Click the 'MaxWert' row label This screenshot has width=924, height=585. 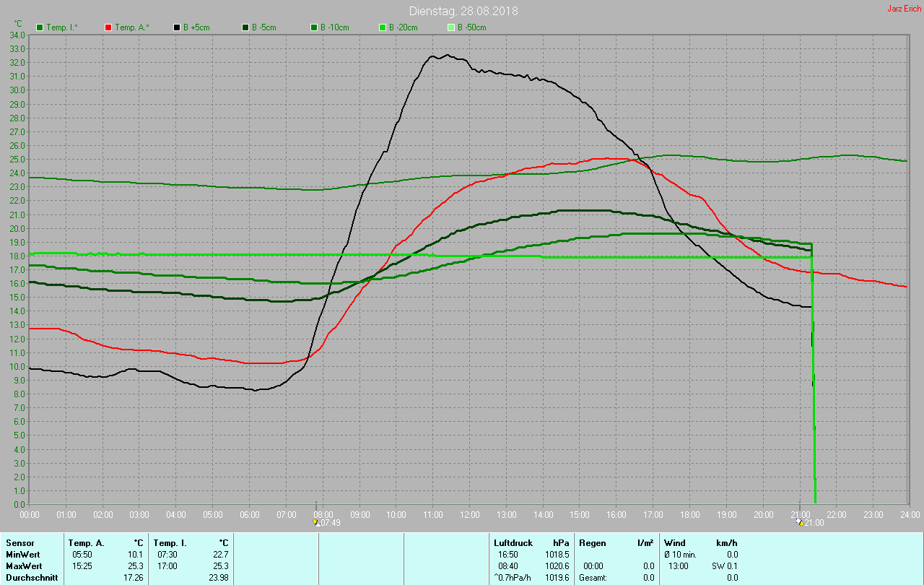(23, 565)
